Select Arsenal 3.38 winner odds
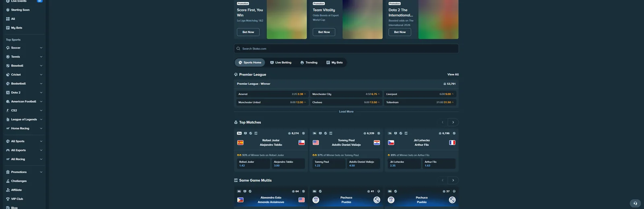Viewport: 644px width, 209px height. (x=272, y=94)
